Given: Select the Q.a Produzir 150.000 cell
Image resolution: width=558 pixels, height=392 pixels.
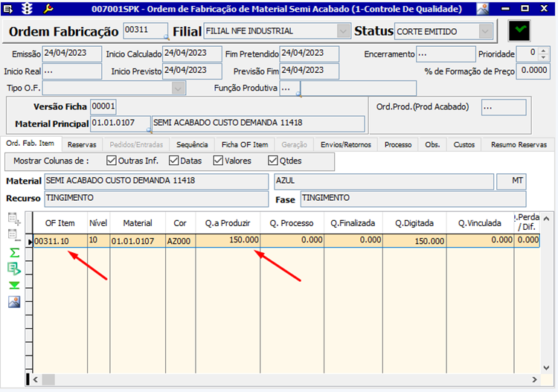Looking at the screenshot, I should coord(228,240).
